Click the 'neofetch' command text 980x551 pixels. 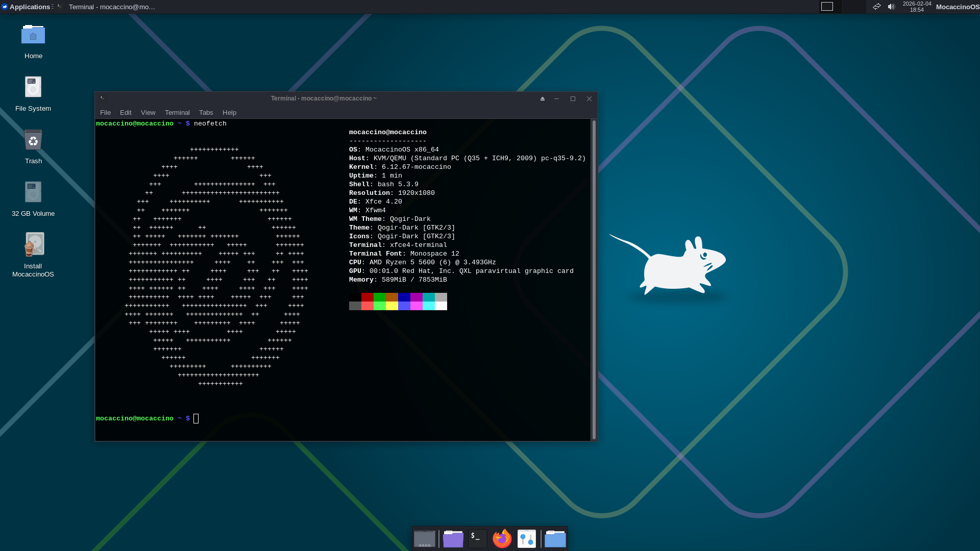[210, 123]
